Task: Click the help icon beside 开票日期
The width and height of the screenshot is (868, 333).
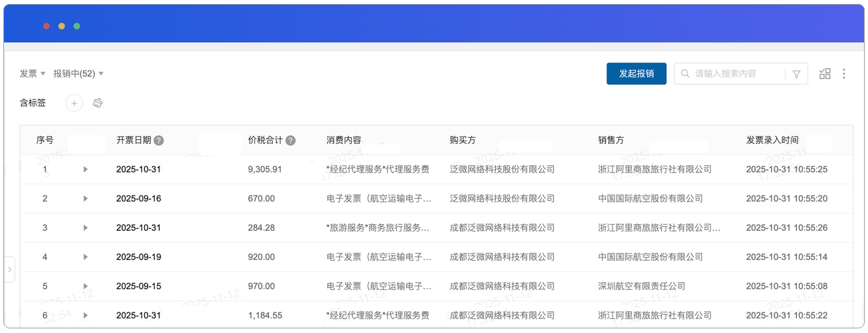Action: 159,141
